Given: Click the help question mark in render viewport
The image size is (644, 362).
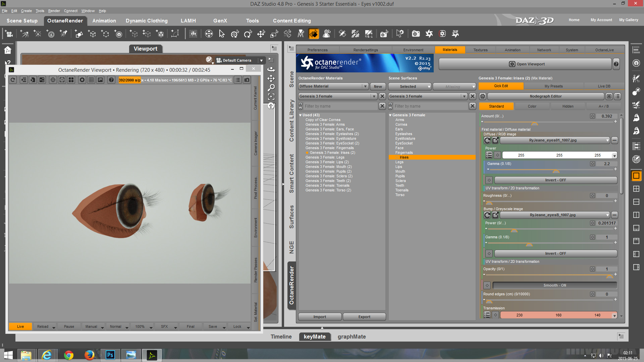Looking at the screenshot, I should coord(111,80).
